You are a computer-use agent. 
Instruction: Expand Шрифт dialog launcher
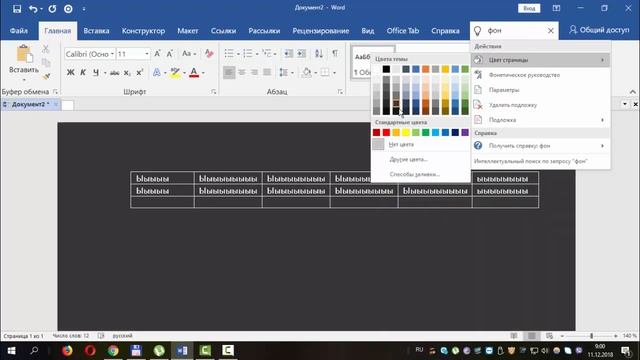[213, 92]
